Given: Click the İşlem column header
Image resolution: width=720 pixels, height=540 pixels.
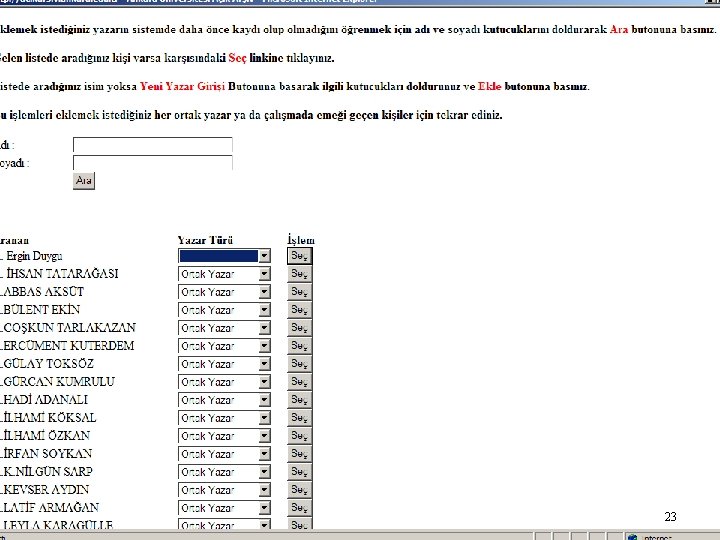Looking at the screenshot, I should (301, 240).
